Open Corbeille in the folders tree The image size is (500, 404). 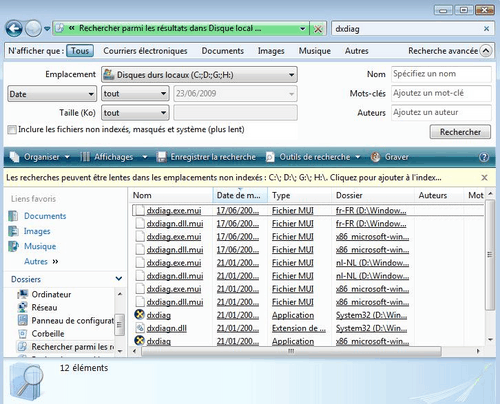(48, 334)
